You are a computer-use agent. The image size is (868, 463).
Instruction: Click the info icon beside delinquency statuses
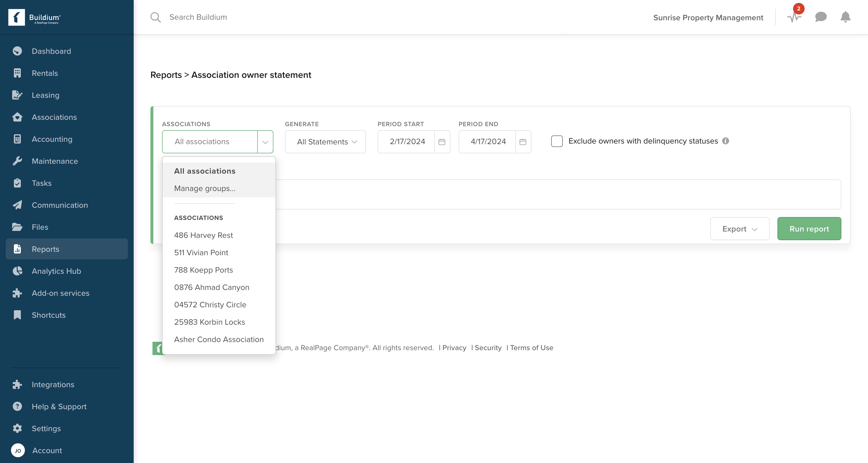[725, 141]
